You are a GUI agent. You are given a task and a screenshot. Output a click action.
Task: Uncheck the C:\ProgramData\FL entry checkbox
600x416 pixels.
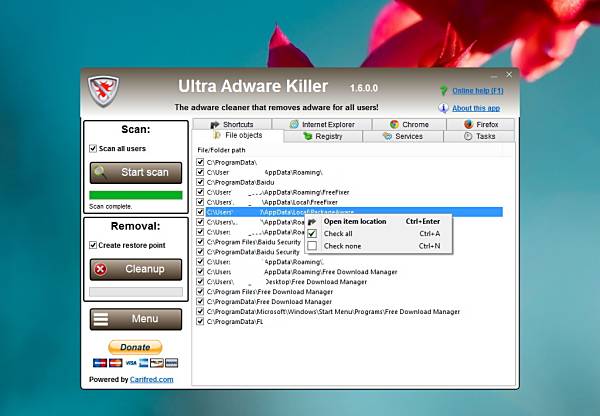point(200,321)
